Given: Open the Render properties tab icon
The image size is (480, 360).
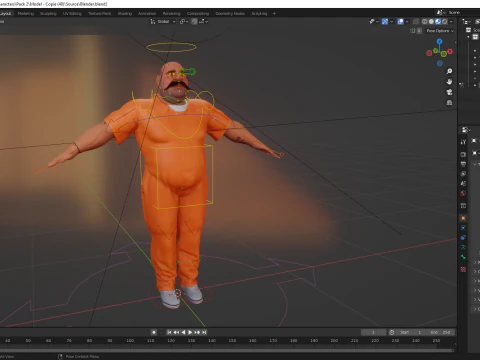Looking at the screenshot, I should [463, 154].
